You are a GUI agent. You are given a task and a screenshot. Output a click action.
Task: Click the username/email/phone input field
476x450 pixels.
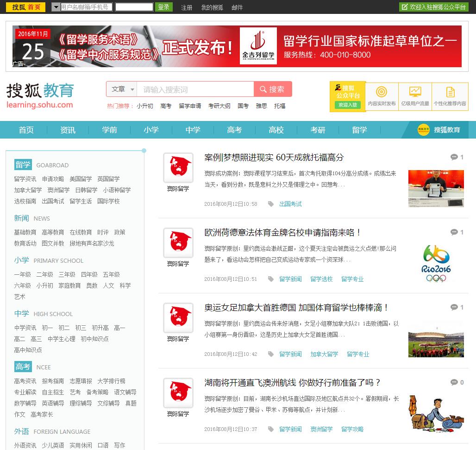pos(86,7)
